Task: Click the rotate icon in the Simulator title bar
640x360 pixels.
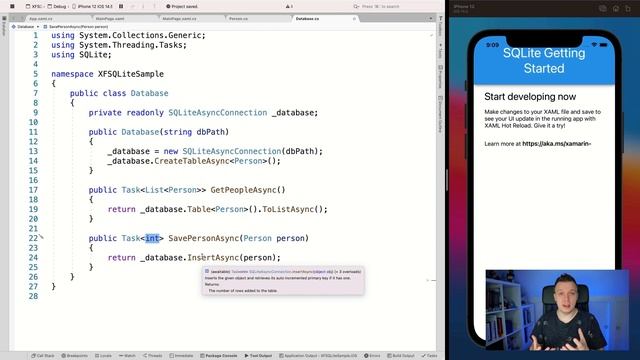Action: pos(628,8)
